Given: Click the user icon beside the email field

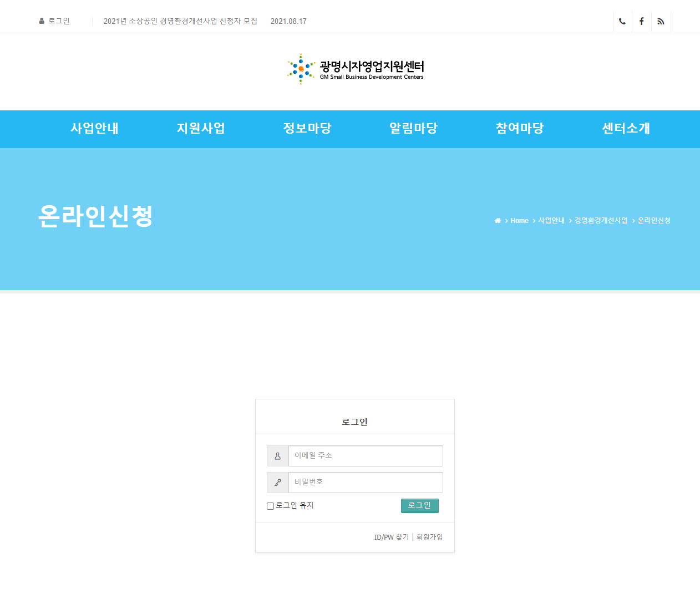Looking at the screenshot, I should tap(277, 455).
